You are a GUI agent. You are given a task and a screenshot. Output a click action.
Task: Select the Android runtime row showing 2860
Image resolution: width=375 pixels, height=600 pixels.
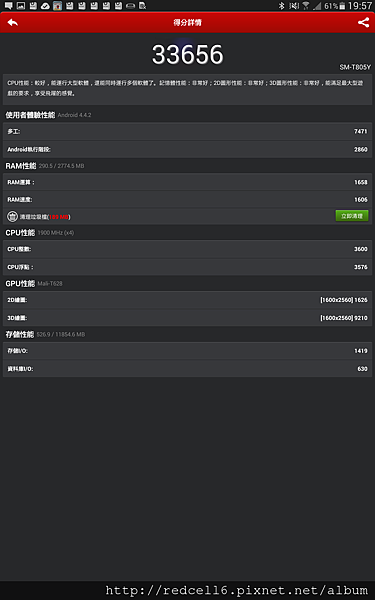pos(188,149)
